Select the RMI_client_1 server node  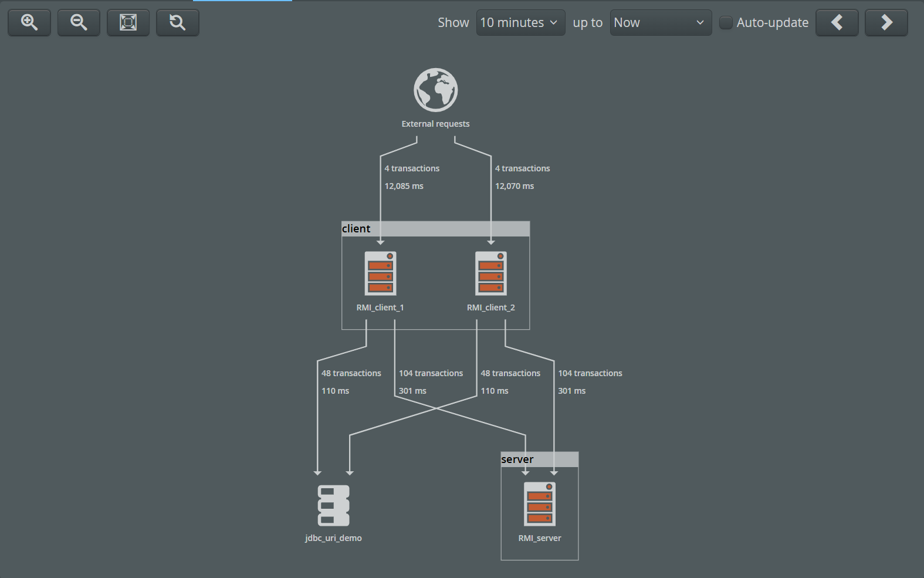click(380, 273)
